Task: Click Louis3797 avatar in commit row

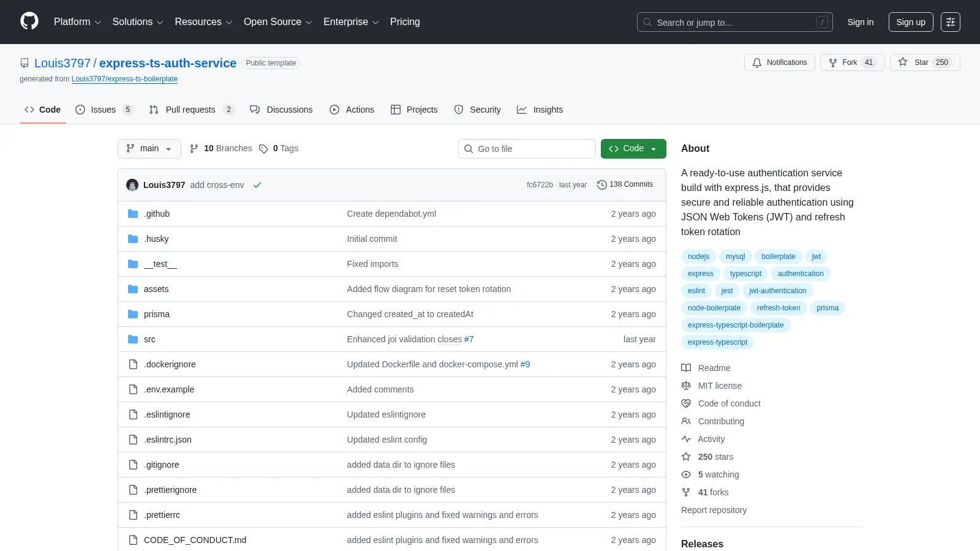Action: 132,185
